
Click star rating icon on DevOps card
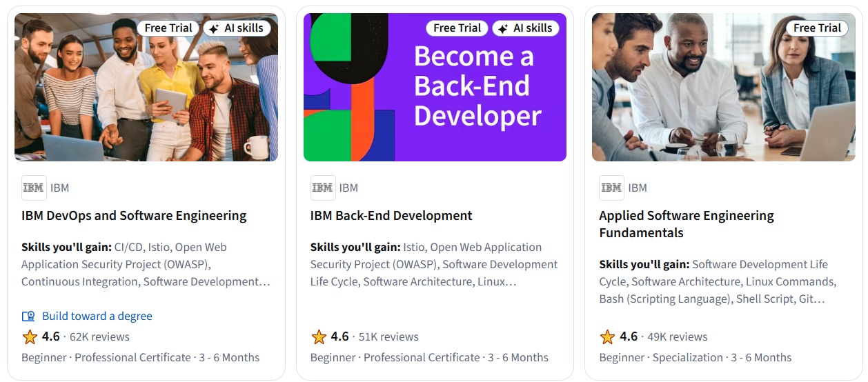tap(30, 337)
